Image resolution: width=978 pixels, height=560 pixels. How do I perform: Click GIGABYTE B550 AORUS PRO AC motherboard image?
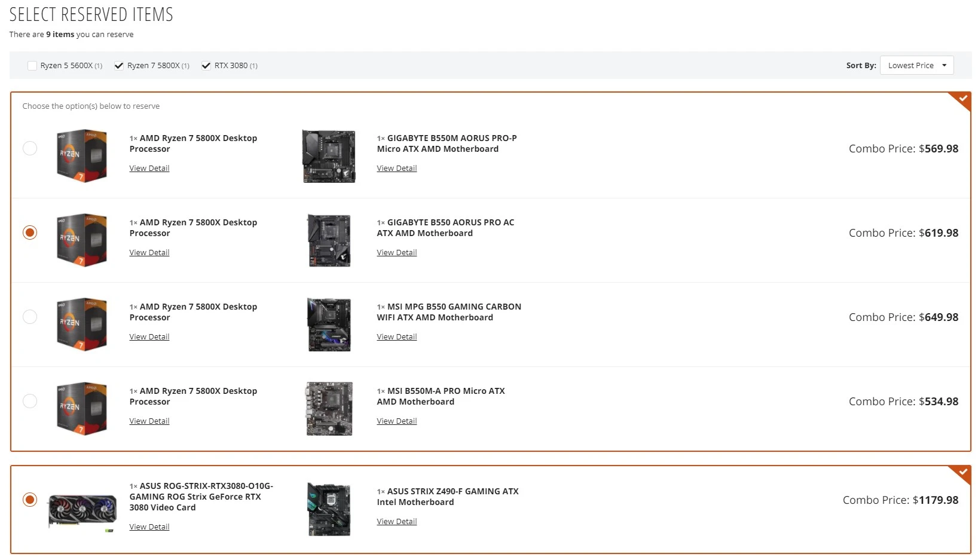(329, 240)
